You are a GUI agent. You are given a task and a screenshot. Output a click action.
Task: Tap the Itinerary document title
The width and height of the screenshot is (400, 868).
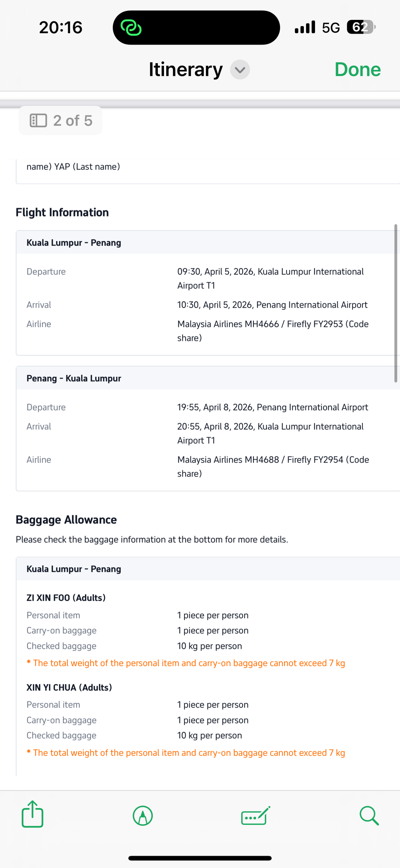pos(186,69)
